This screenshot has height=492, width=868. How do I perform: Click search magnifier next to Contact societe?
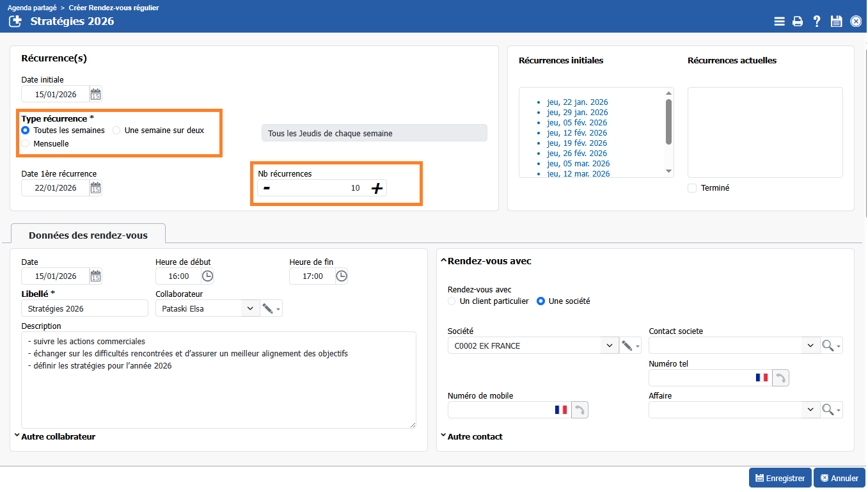tap(828, 345)
